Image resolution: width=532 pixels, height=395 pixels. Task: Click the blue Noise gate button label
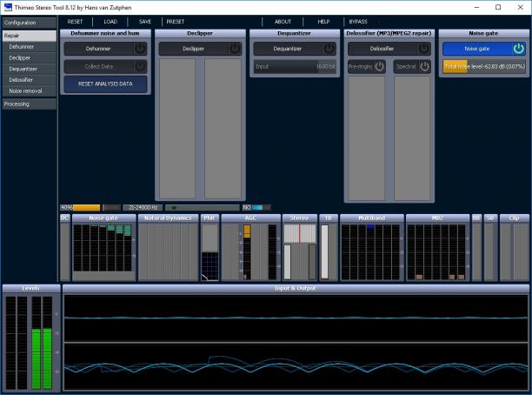476,49
